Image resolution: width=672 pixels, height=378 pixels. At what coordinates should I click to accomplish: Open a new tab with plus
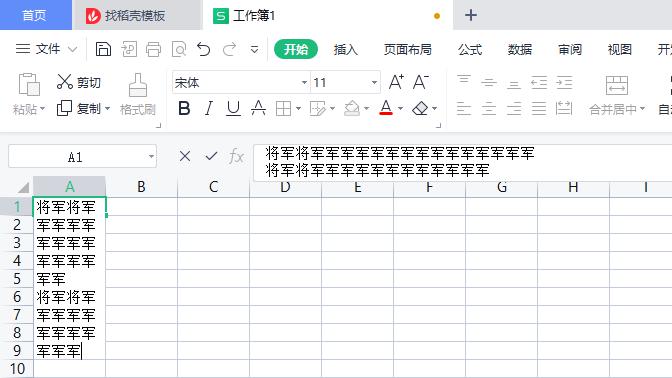point(471,15)
